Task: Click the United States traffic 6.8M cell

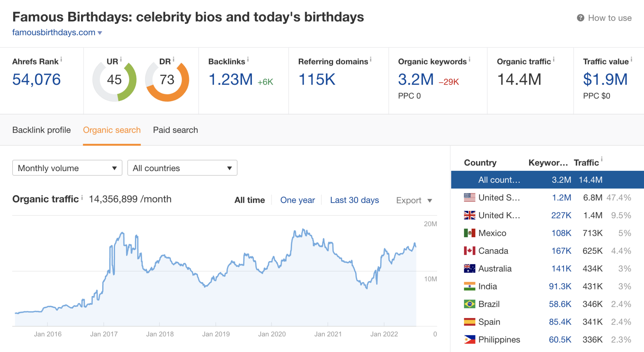Action: [593, 198]
